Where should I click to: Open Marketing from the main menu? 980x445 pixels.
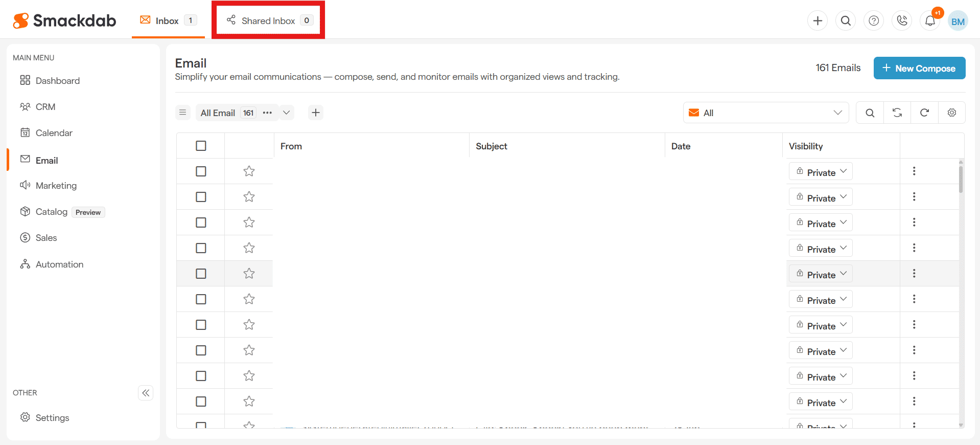(x=56, y=186)
